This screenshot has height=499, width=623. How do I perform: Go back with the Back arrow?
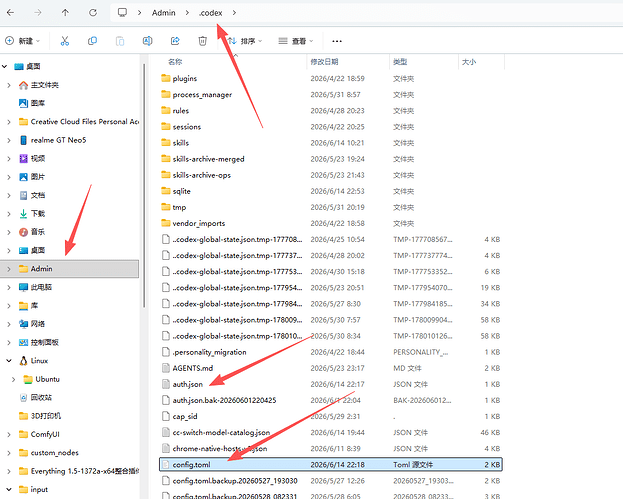tap(11, 13)
